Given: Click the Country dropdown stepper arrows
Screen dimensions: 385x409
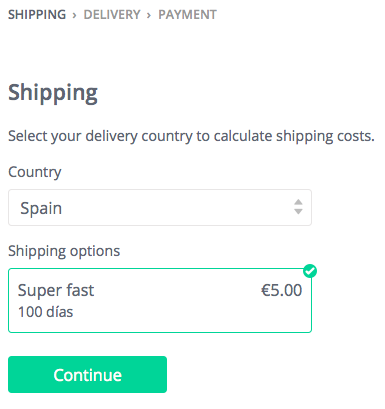Looking at the screenshot, I should tap(298, 207).
